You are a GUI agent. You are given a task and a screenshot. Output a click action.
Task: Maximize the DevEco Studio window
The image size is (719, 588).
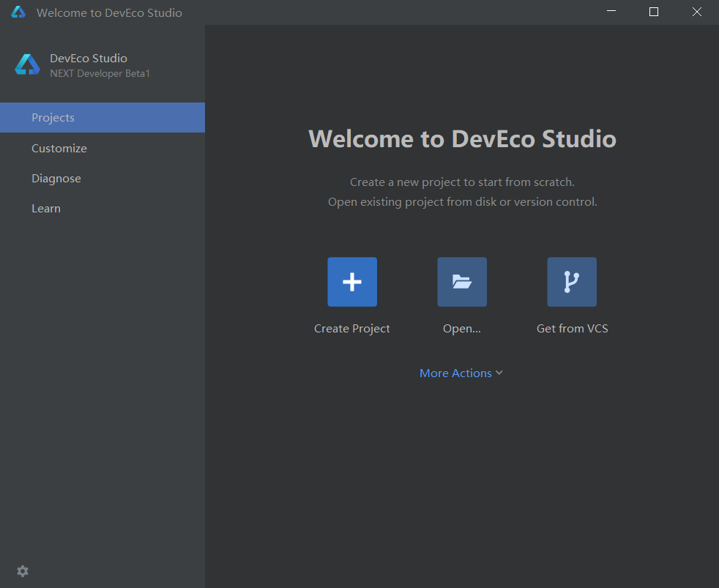(x=654, y=12)
